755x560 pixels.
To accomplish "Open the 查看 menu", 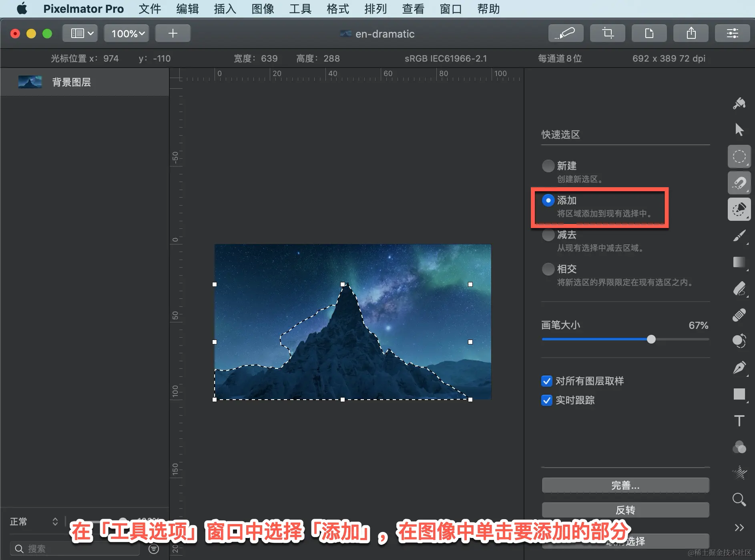I will 413,8.
